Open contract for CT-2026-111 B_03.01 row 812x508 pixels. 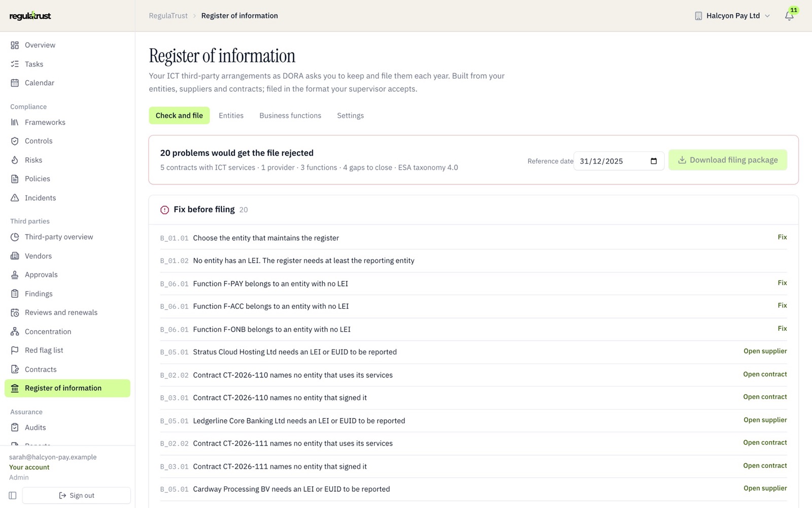[x=765, y=466]
